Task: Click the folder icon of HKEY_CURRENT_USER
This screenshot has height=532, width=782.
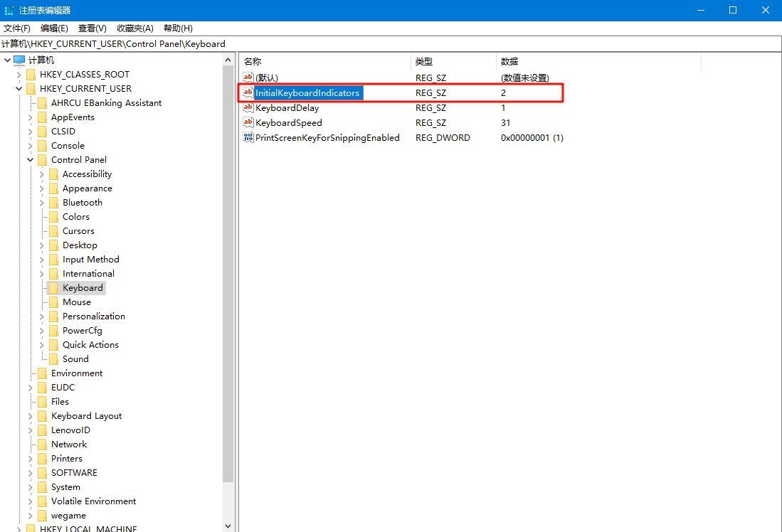Action: pos(31,89)
